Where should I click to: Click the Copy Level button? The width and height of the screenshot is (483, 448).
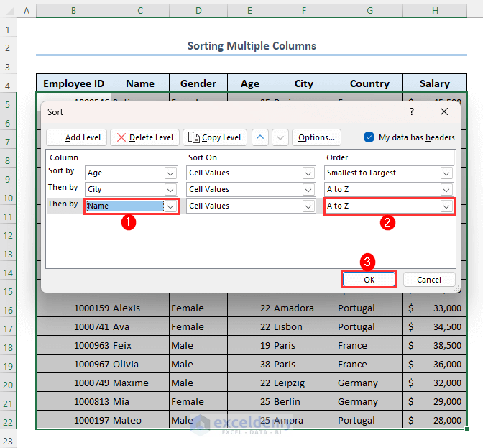click(215, 137)
